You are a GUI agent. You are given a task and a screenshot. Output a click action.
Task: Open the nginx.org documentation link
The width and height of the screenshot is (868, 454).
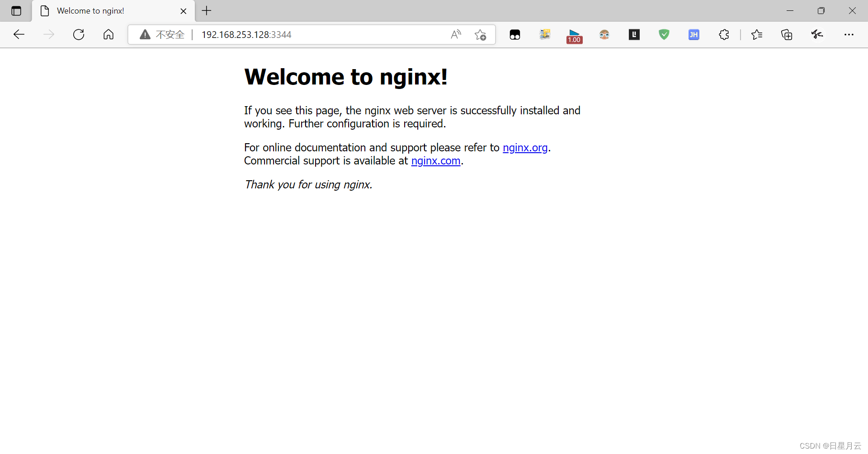tap(525, 148)
